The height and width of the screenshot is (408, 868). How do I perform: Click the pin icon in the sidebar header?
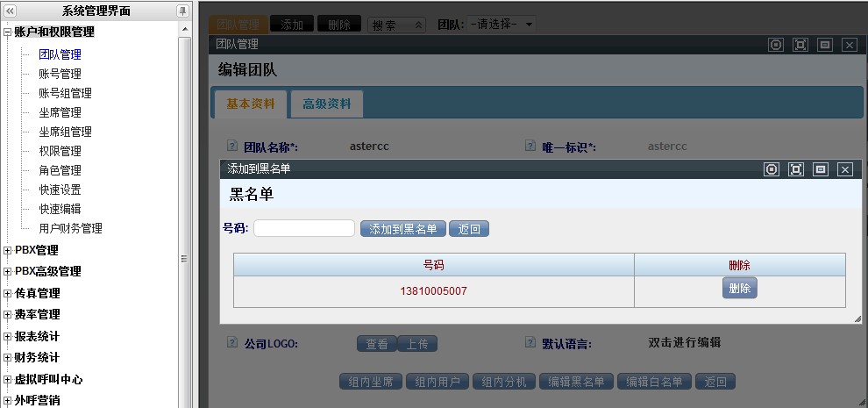(x=182, y=11)
